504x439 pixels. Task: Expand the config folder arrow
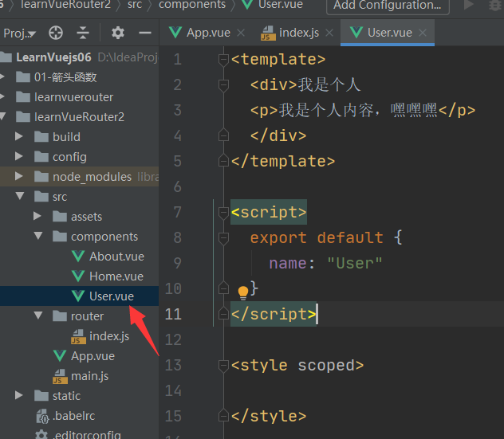pyautogui.click(x=19, y=156)
